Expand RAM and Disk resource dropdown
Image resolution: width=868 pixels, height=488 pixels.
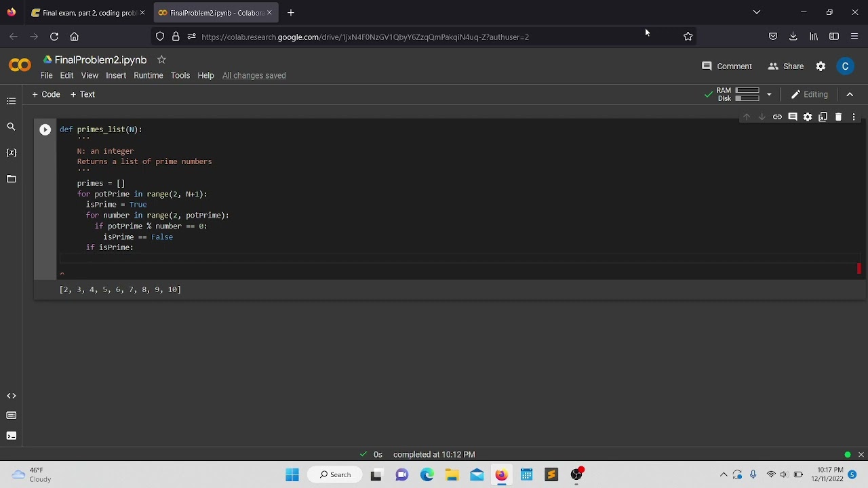tap(769, 94)
